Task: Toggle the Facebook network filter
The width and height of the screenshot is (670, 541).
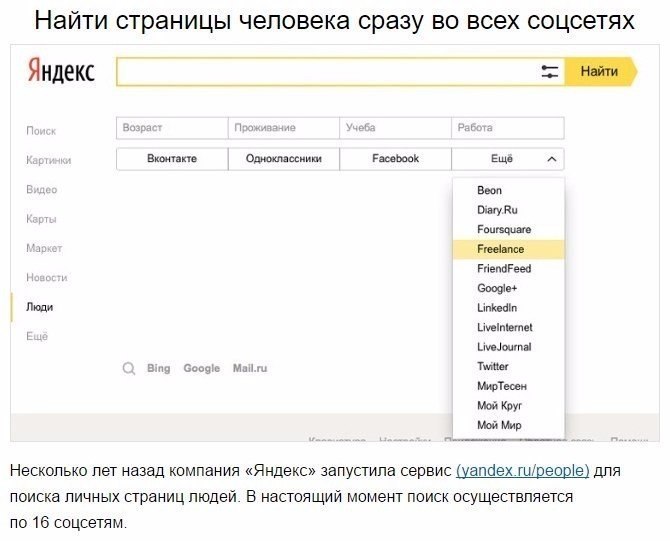Action: pos(395,159)
